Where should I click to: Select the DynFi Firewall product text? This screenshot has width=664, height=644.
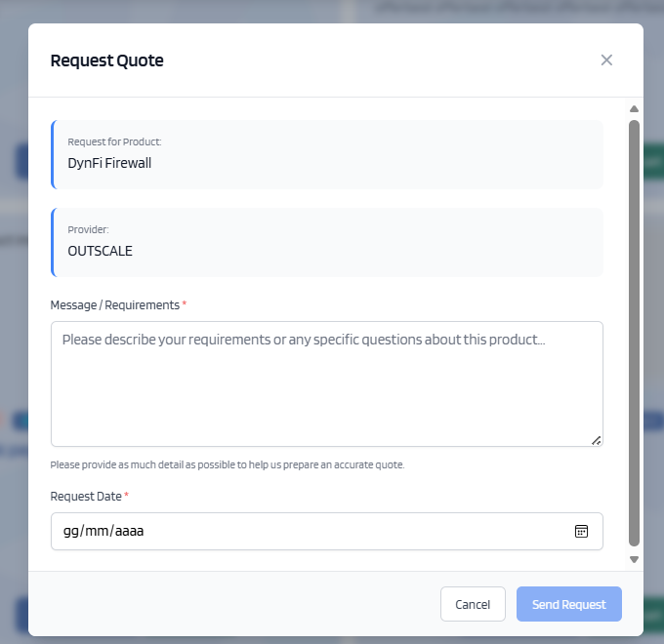point(109,163)
